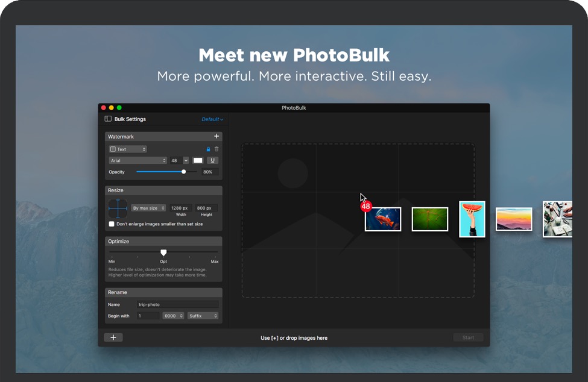Open the Default preset dropdown

click(x=212, y=119)
